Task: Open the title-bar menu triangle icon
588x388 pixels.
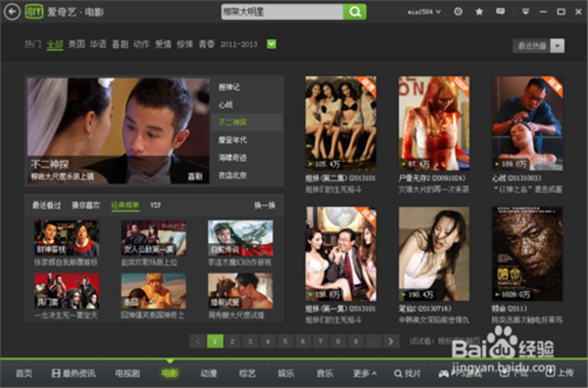Action: (525, 12)
